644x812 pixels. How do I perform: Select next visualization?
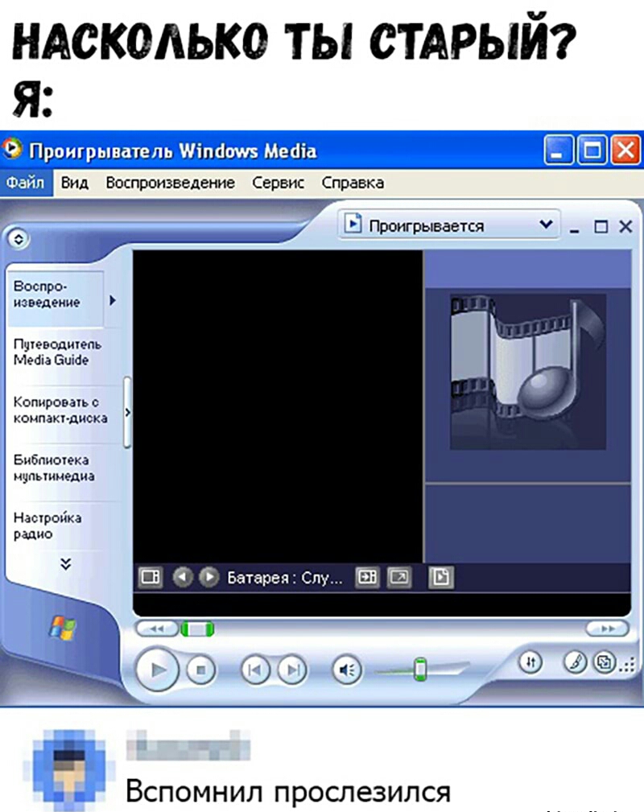[x=208, y=577]
